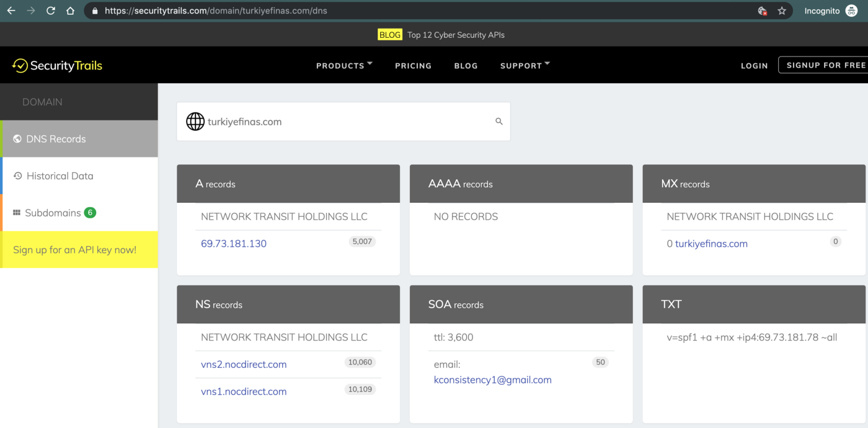Viewport: 868px width, 428px height.
Task: Open SOA email kconsistency1@gmail.com
Action: click(x=493, y=380)
